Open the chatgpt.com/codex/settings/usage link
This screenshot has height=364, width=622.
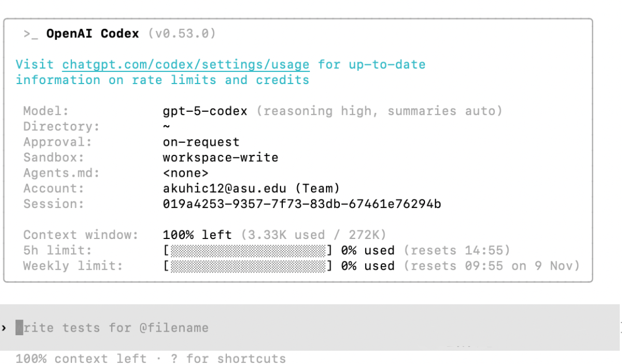185,65
